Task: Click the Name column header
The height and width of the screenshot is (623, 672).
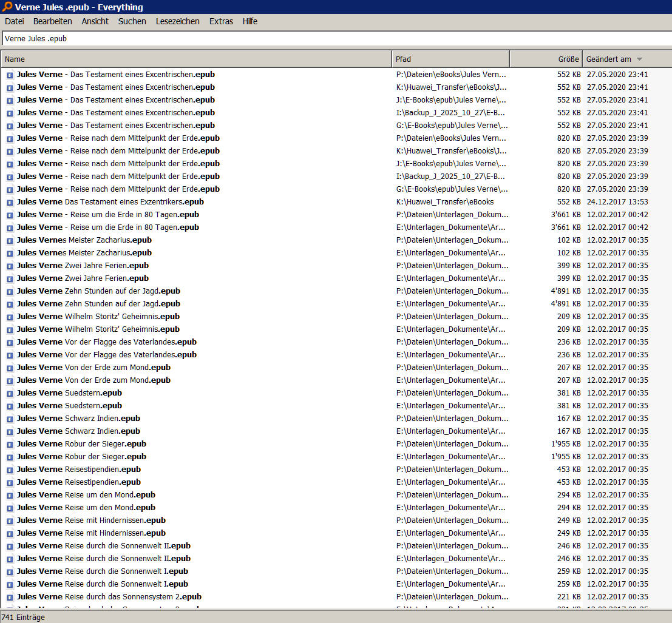Action: point(196,59)
